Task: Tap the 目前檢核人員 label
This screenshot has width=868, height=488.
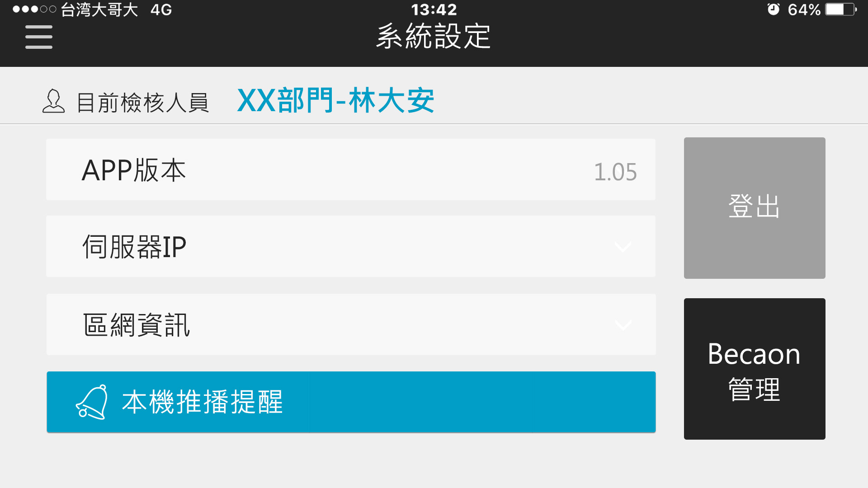Action: (x=142, y=103)
